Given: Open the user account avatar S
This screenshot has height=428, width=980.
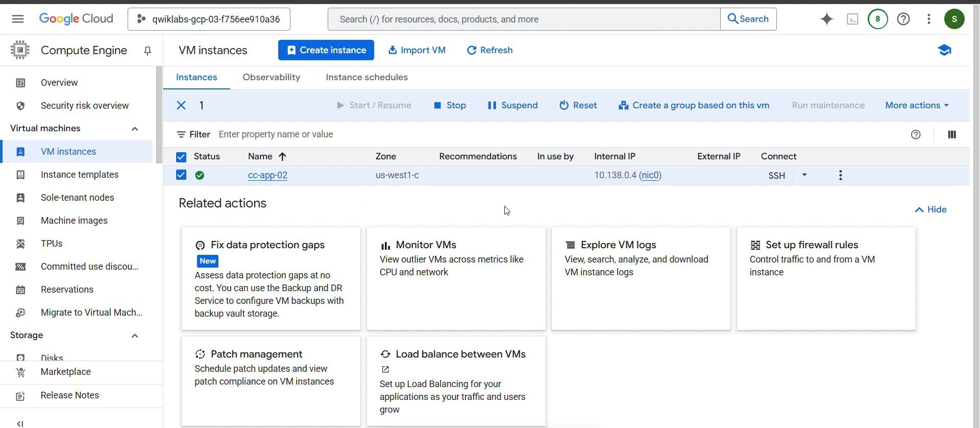Looking at the screenshot, I should pos(954,19).
